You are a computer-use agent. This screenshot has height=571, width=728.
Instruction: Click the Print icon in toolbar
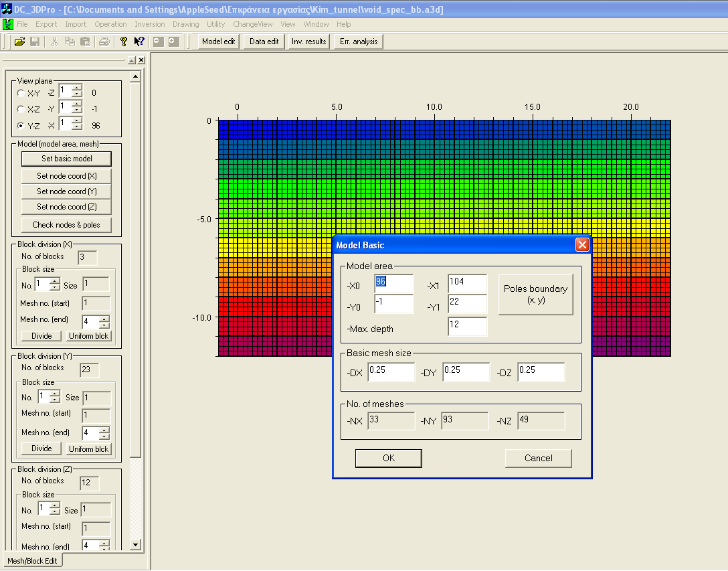[x=104, y=42]
